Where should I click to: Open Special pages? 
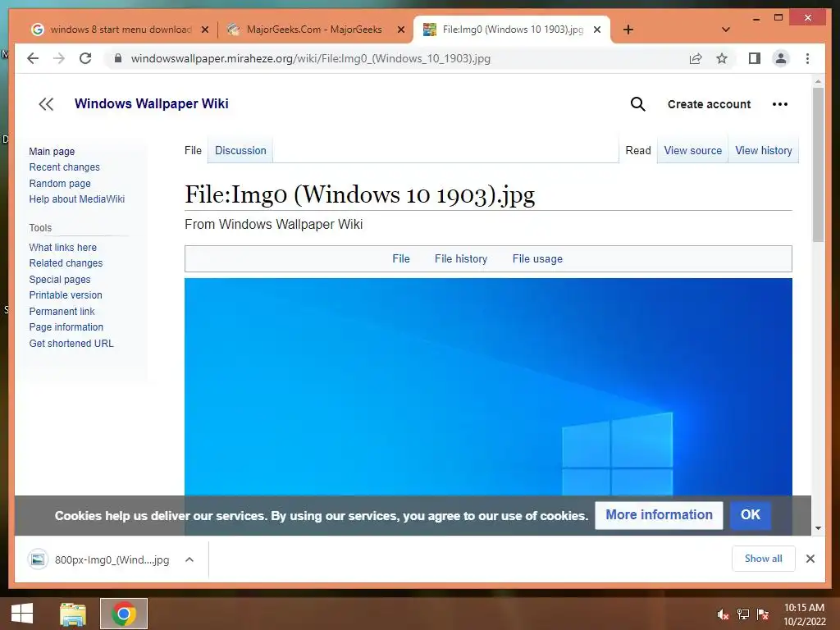tap(59, 280)
